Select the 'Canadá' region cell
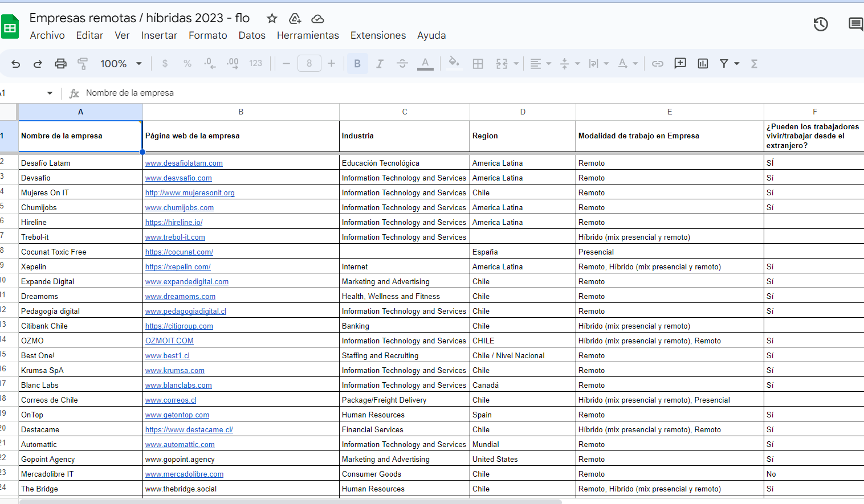Viewport: 864px width, 504px height. 523,385
